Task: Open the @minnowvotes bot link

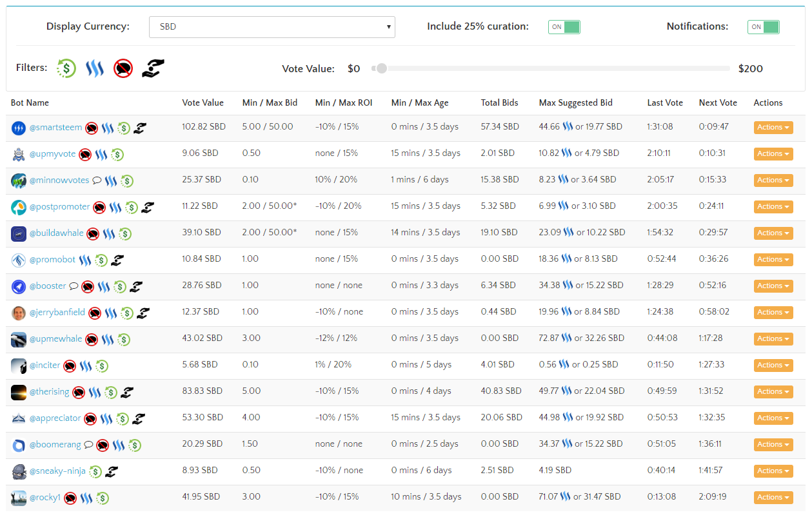Action: pos(59,180)
